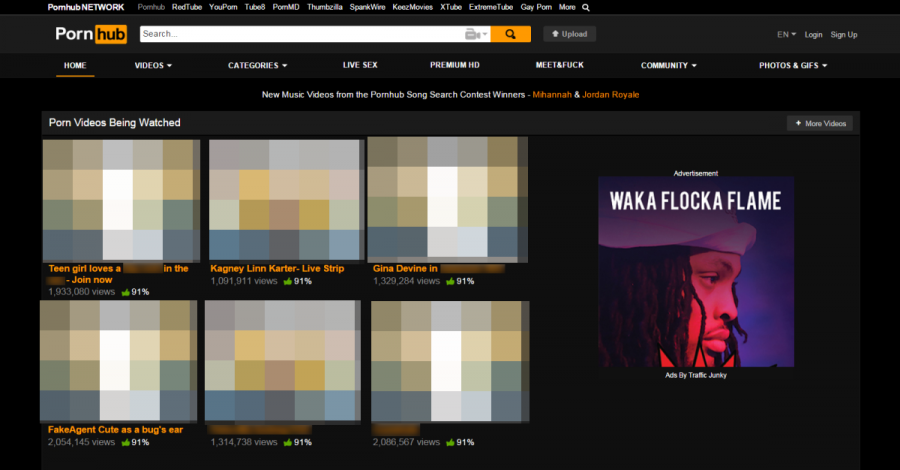Expand the COMMUNITY menu
Image resolution: width=900 pixels, height=470 pixels.
(x=669, y=65)
